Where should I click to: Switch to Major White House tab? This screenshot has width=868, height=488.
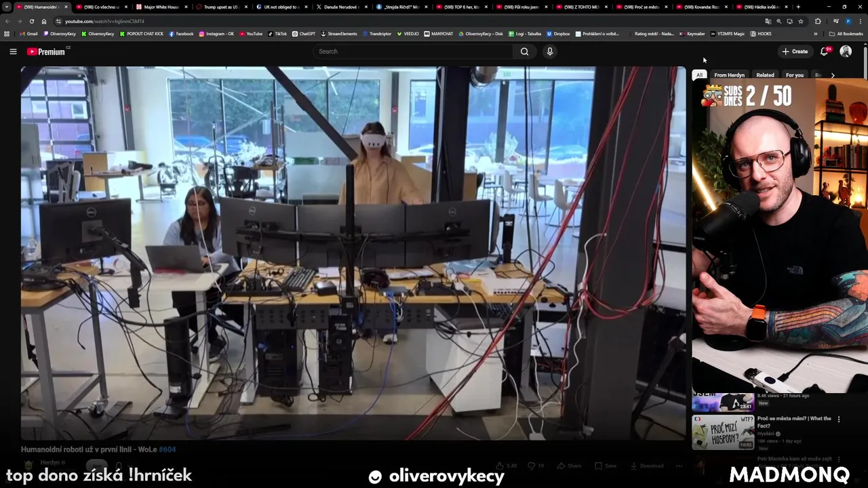point(161,7)
